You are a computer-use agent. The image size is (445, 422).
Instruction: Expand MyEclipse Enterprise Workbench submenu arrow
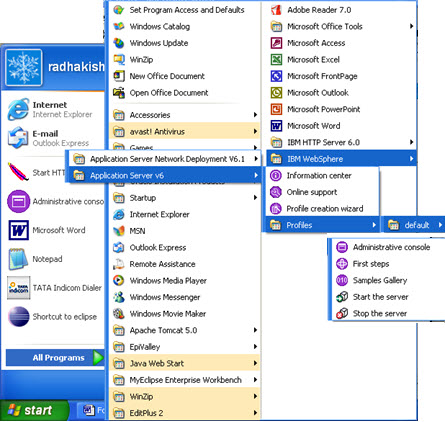(x=255, y=380)
